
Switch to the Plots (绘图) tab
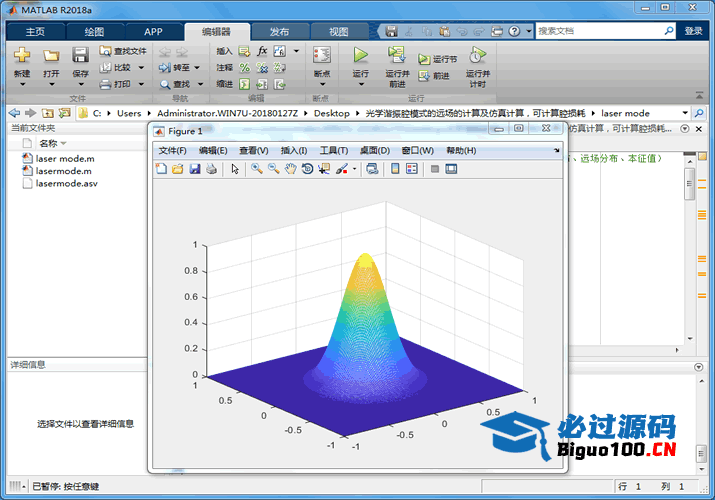[94, 31]
